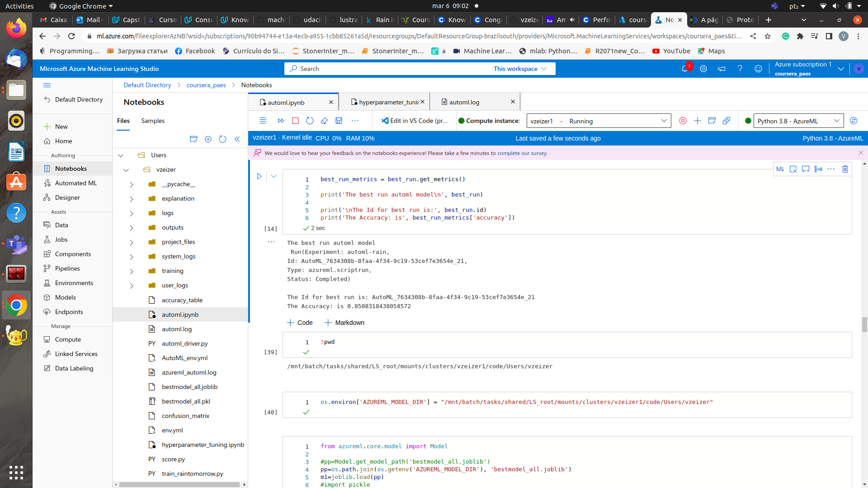
Task: Add a new Code cell
Action: (x=300, y=323)
